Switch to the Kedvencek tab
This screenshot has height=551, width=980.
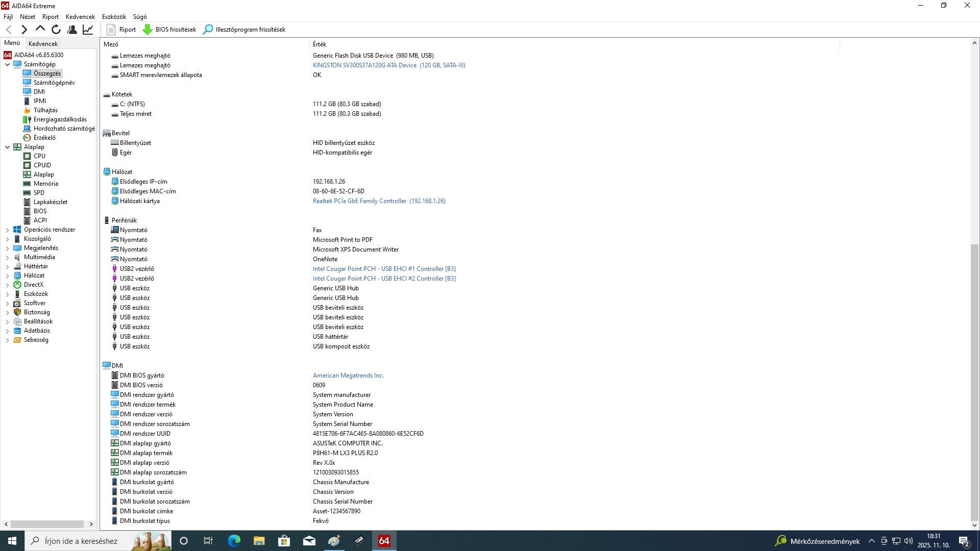(43, 44)
